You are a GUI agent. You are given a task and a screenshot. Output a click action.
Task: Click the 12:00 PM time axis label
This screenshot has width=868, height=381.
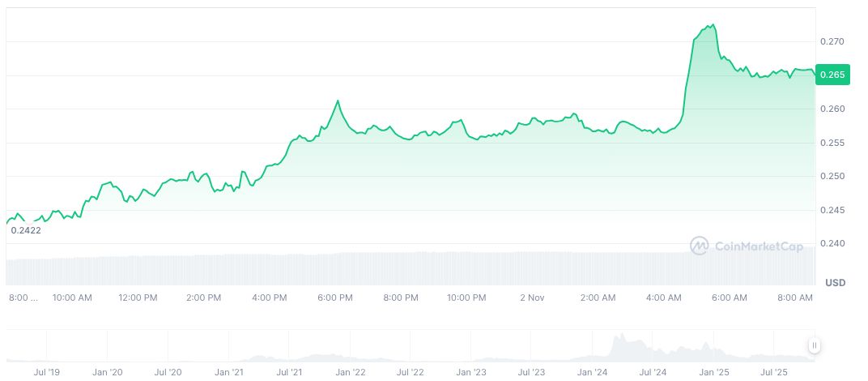(x=138, y=298)
